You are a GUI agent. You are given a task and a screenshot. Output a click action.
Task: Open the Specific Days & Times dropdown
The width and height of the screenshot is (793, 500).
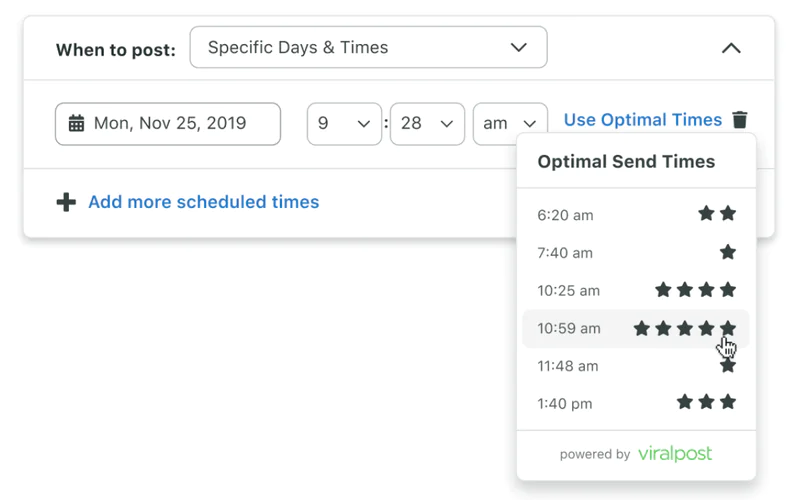368,47
